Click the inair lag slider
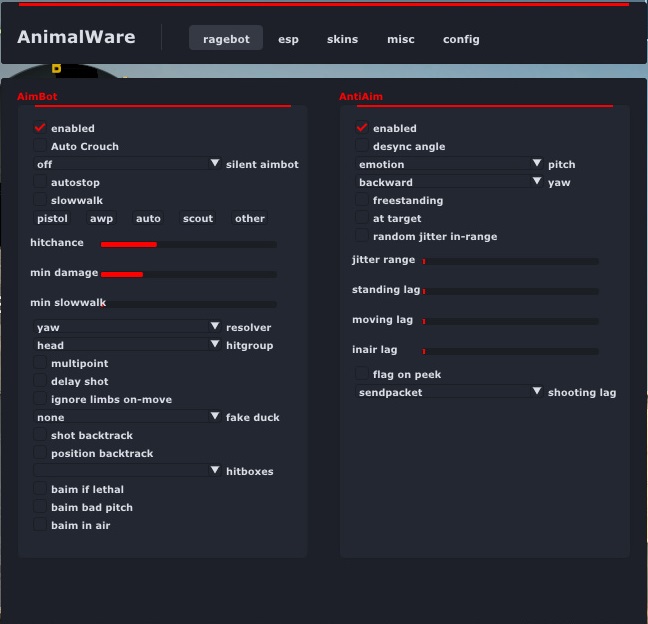This screenshot has width=648, height=624. 510,352
